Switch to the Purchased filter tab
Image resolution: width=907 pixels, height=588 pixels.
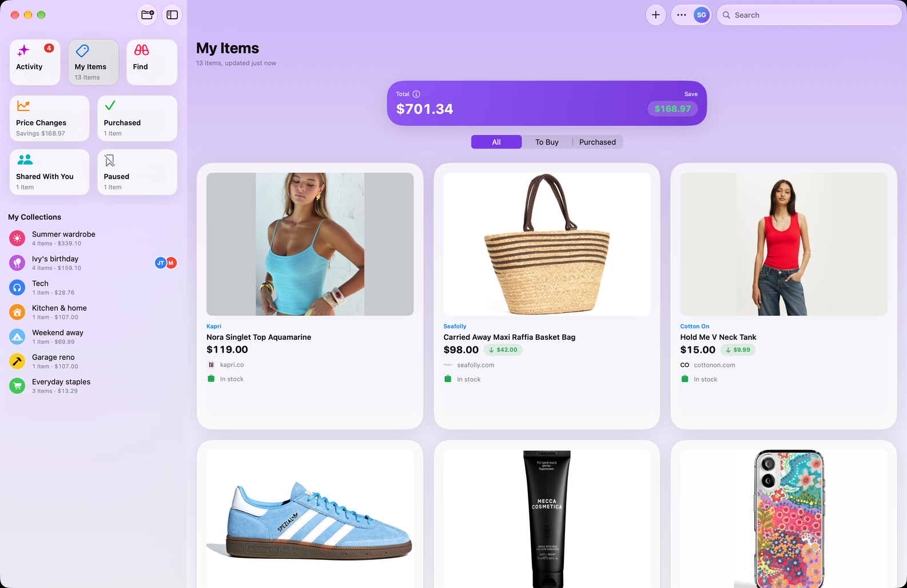pos(598,142)
